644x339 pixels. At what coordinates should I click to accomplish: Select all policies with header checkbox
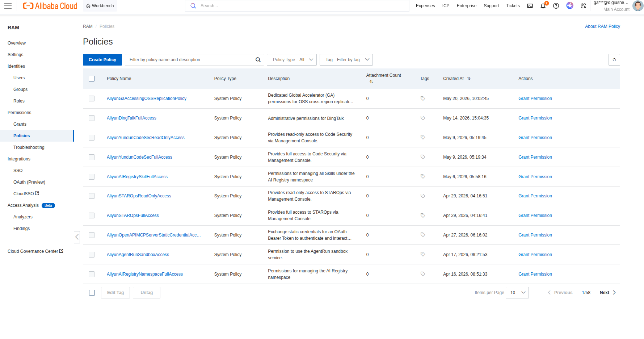pyautogui.click(x=92, y=79)
